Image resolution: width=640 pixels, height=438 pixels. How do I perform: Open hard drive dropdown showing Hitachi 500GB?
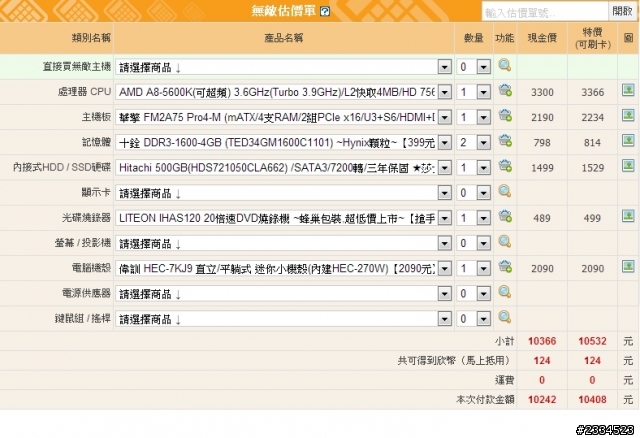pyautogui.click(x=283, y=168)
